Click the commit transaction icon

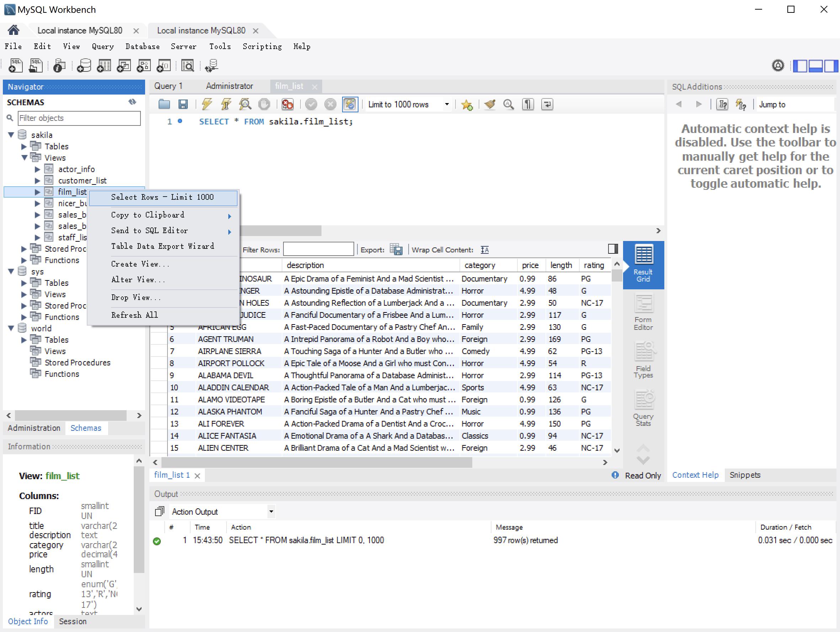tap(311, 104)
